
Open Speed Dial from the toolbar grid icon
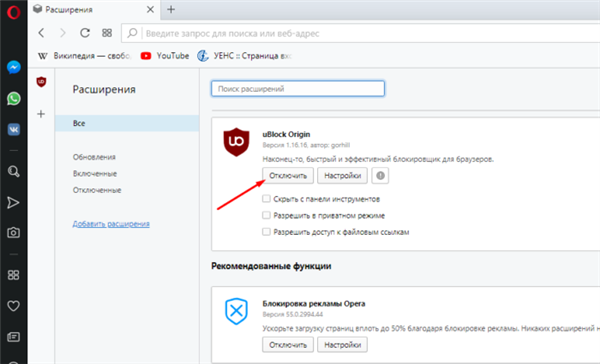pyautogui.click(x=107, y=33)
